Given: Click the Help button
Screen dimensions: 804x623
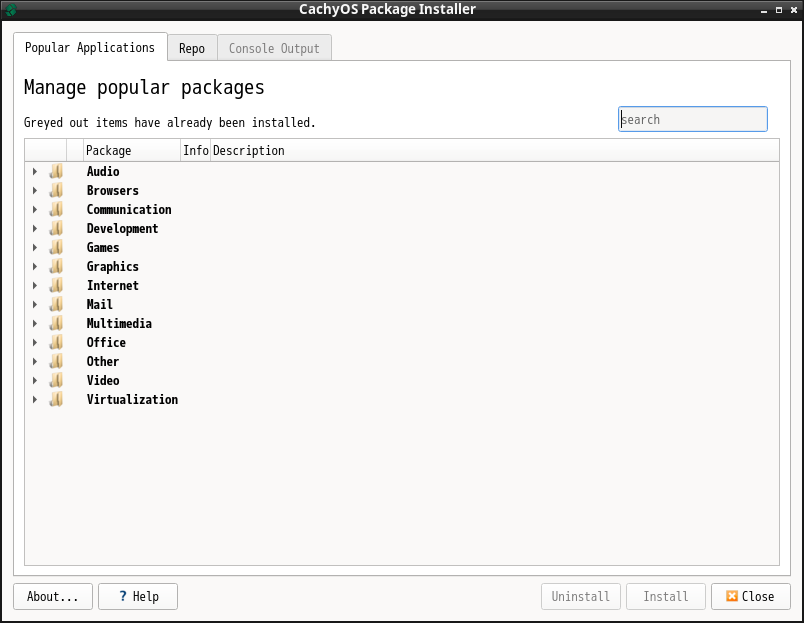Looking at the screenshot, I should [138, 597].
